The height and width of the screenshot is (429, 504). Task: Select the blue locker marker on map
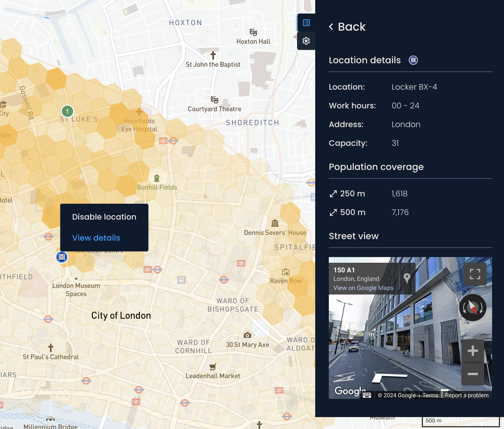coord(62,257)
